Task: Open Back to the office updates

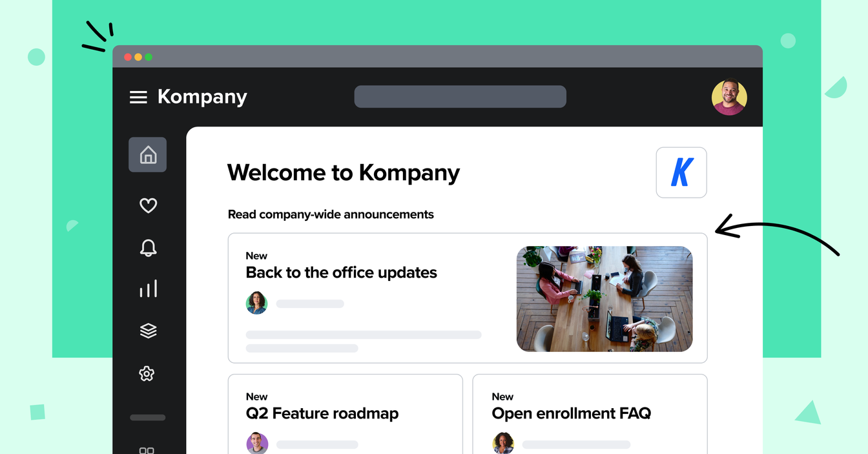Action: tap(341, 273)
